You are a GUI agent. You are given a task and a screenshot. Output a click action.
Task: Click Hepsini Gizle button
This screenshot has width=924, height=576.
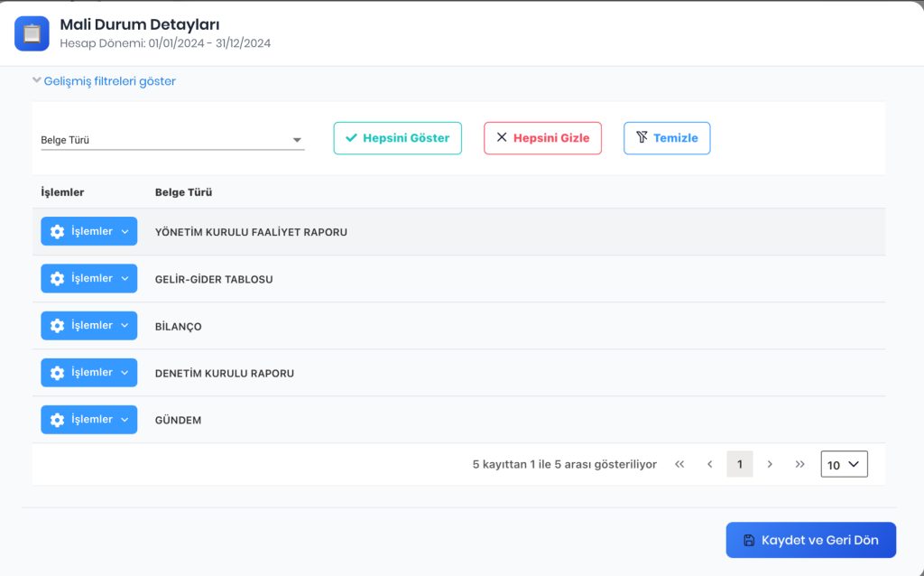pos(542,138)
